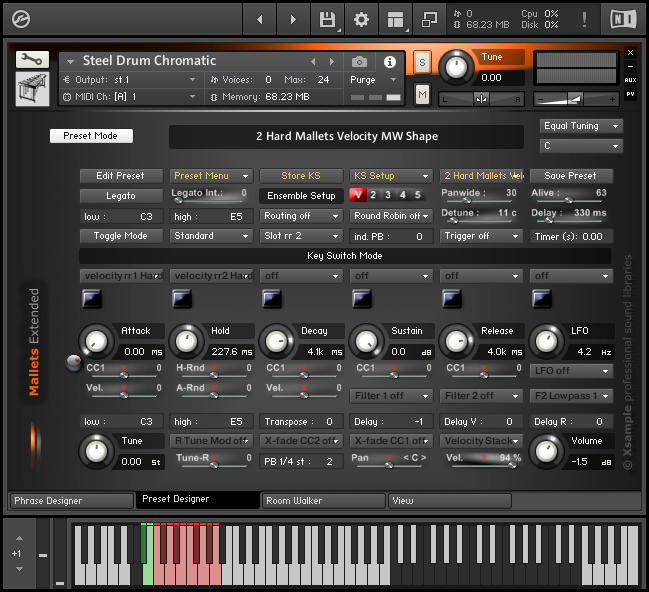Viewport: 649px width, 592px height.
Task: Click the Toggle Mode button
Action: click(120, 236)
